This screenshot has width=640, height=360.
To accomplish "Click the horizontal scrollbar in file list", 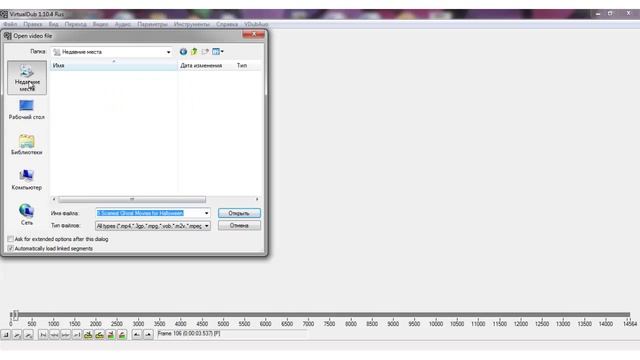I will [132, 199].
